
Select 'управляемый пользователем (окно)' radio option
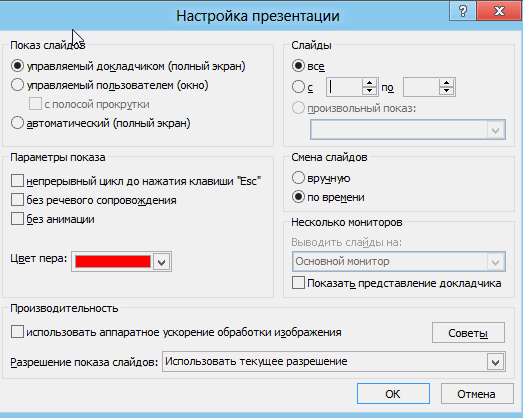pos(17,85)
